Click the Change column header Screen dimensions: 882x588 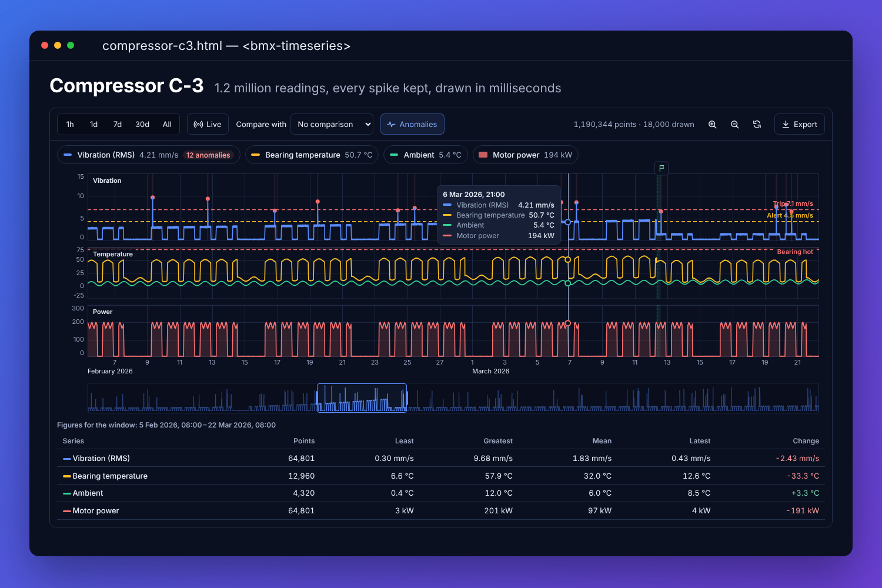click(x=806, y=441)
